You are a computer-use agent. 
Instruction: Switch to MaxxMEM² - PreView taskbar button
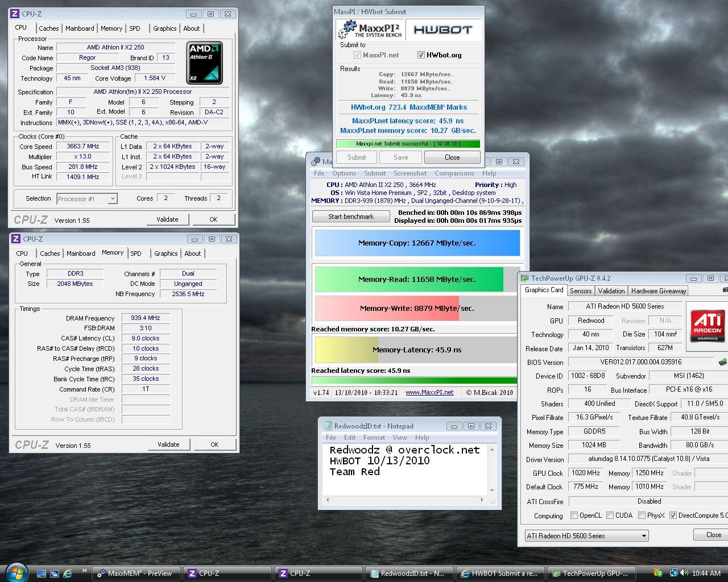click(135, 573)
